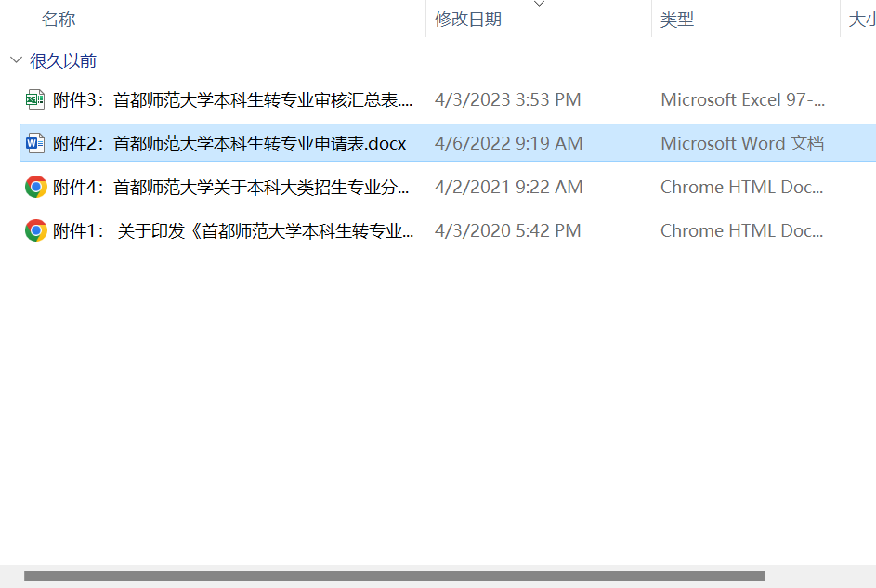The image size is (876, 588).
Task: Collapse the 很久以前 group chevron
Action: tap(16, 61)
